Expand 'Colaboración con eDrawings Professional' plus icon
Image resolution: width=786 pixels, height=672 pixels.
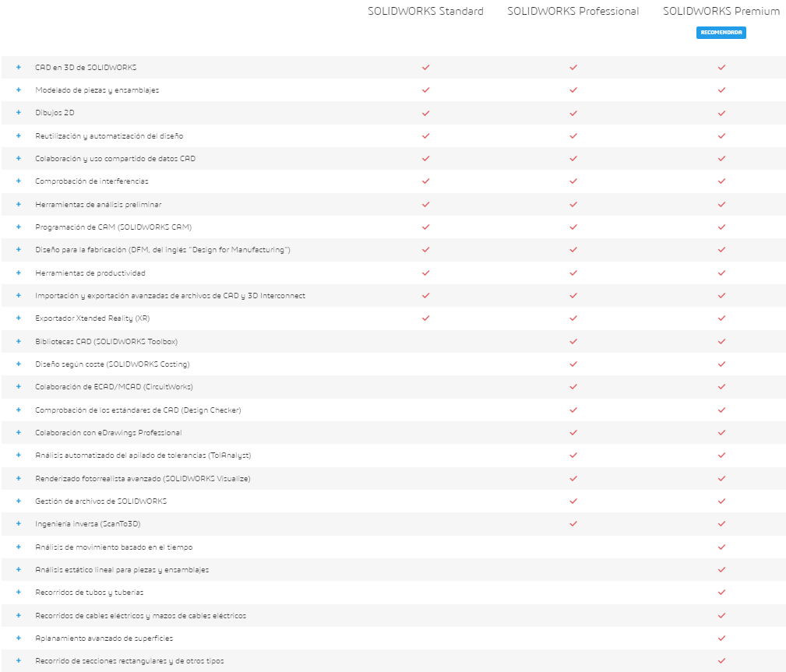point(19,432)
